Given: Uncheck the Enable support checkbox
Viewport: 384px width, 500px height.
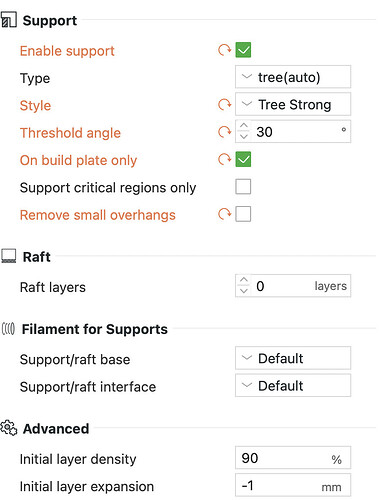Looking at the screenshot, I should click(x=243, y=50).
